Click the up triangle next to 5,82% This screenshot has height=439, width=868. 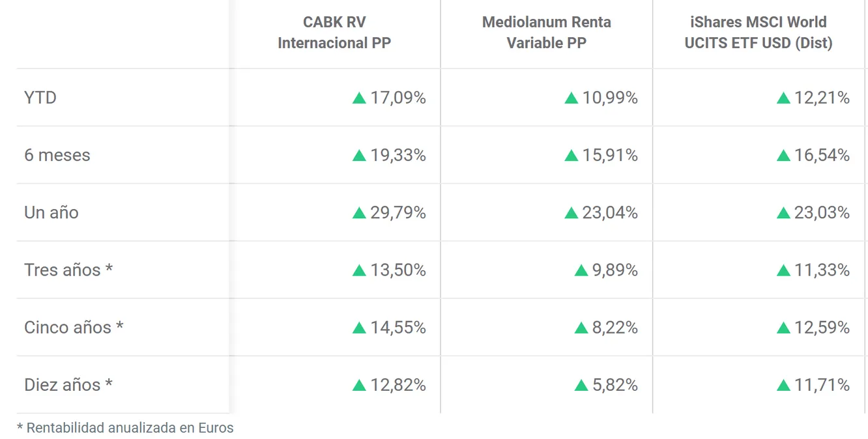click(581, 386)
